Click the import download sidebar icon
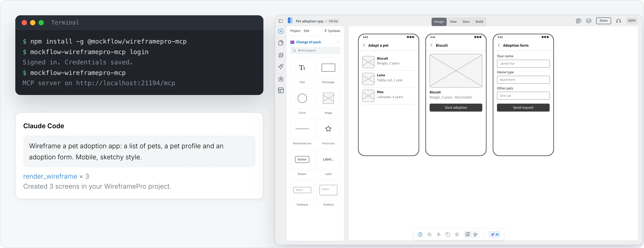The image size is (644, 248). [281, 79]
